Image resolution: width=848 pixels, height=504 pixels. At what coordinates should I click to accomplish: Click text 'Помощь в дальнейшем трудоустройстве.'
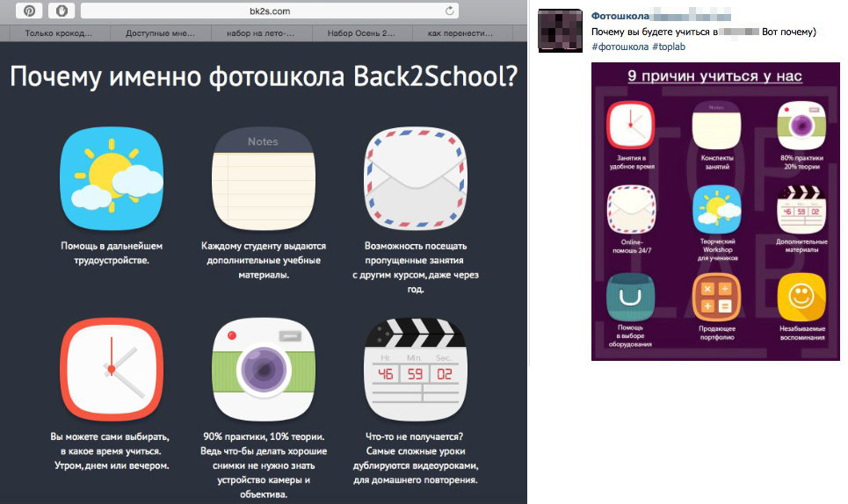pyautogui.click(x=112, y=253)
